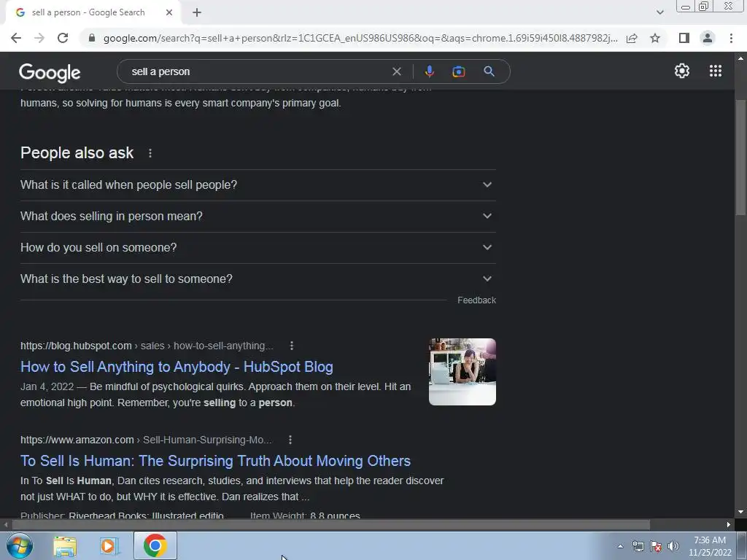Click the Chrome taskbar button
Screen dimensions: 747x560
click(155, 545)
